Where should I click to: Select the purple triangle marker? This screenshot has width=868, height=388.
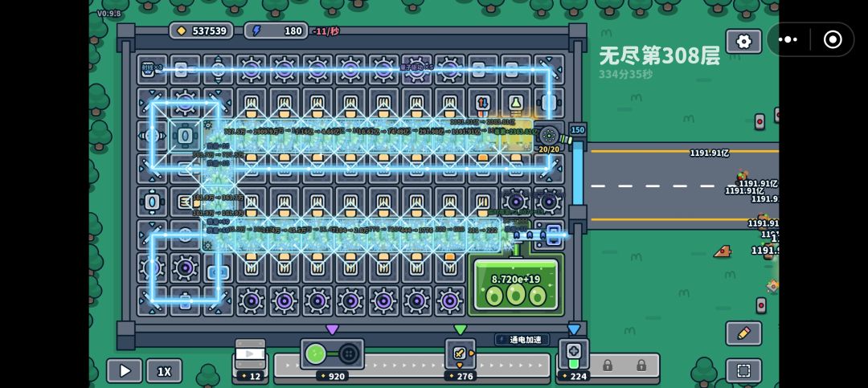(332, 330)
